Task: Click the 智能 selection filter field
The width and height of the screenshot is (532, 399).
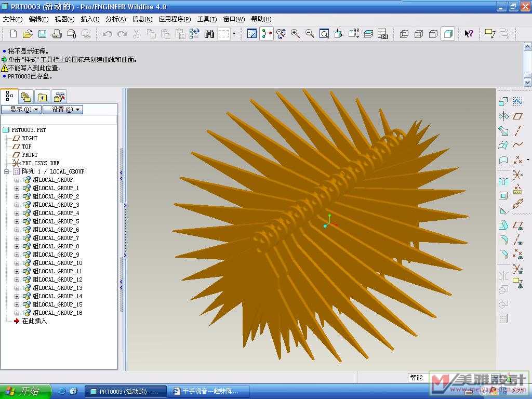Action: [418, 378]
